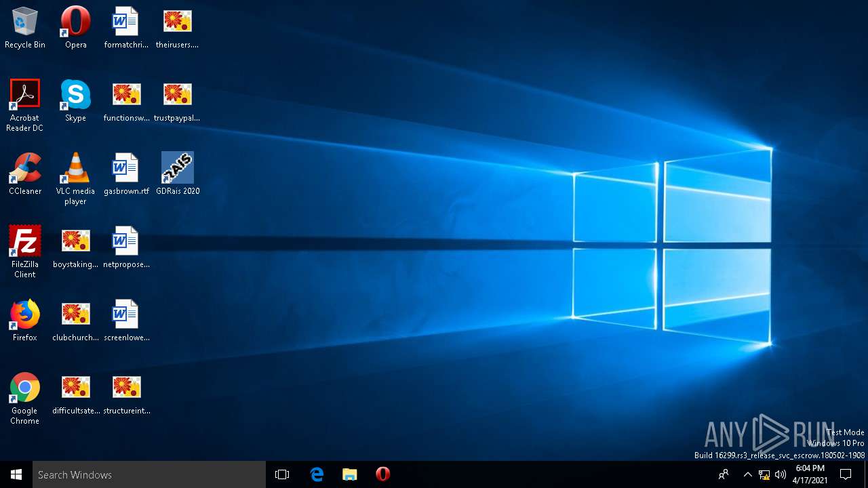The width and height of the screenshot is (868, 488).
Task: Open the volume control tray icon
Action: click(x=781, y=474)
